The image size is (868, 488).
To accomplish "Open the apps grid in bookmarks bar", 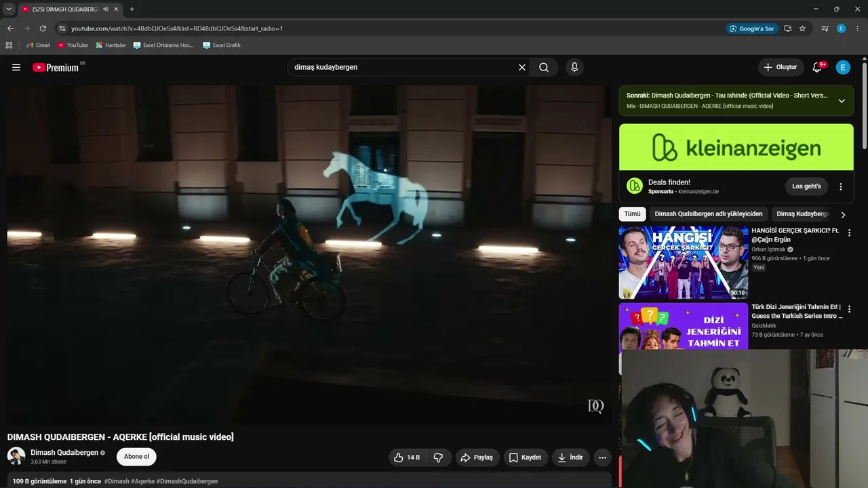I will coord(9,45).
